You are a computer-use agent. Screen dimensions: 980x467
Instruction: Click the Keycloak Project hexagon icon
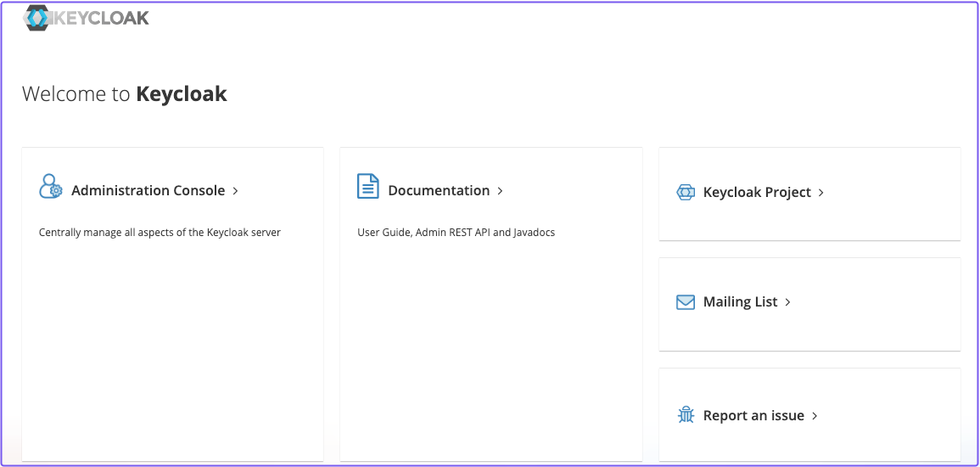pos(686,192)
